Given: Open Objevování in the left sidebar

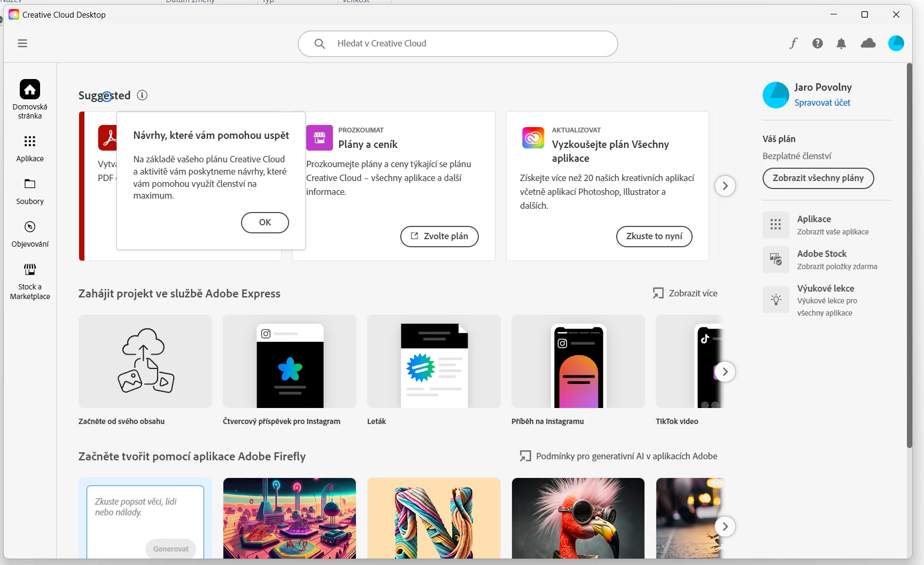Looking at the screenshot, I should click(x=30, y=234).
